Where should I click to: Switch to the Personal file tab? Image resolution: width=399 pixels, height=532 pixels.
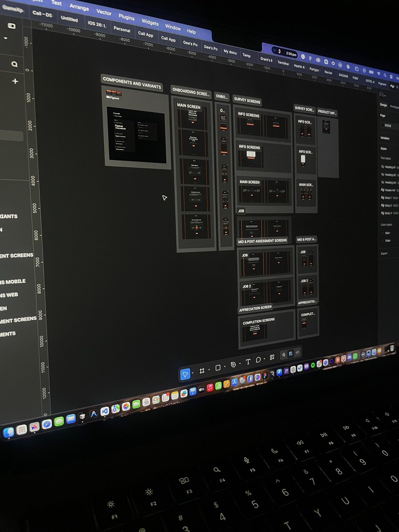tap(122, 30)
